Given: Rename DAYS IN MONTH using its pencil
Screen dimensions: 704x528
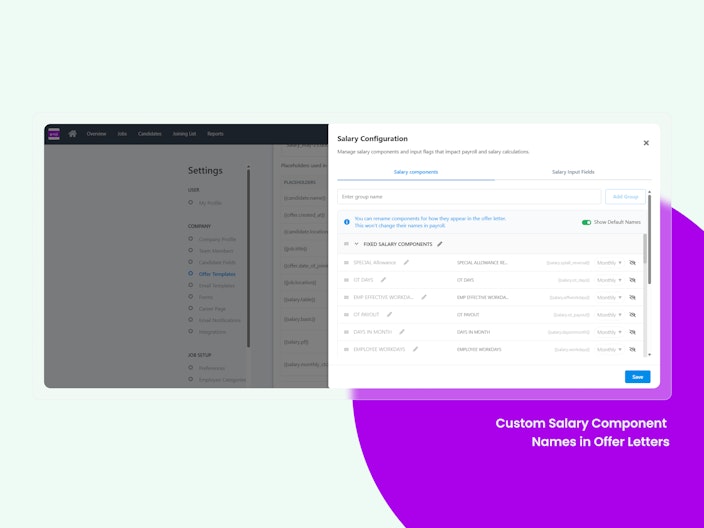Looking at the screenshot, I should click(x=402, y=332).
